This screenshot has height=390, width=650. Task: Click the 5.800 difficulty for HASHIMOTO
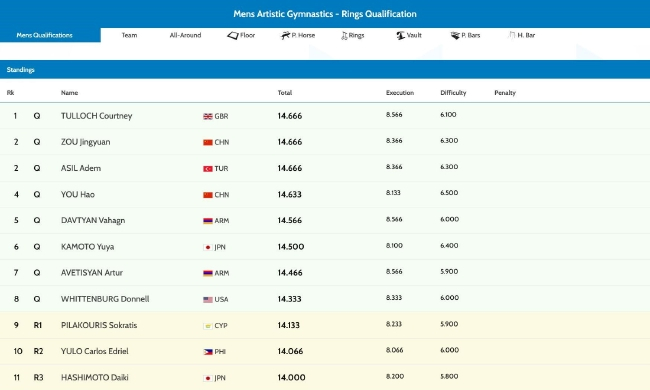point(449,377)
